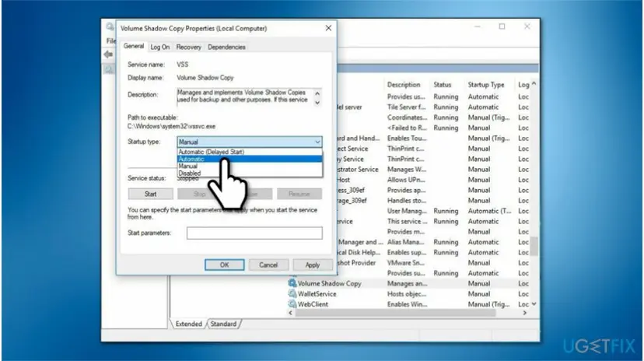The width and height of the screenshot is (644, 361).
Task: Click the Start service button
Action: tap(150, 194)
